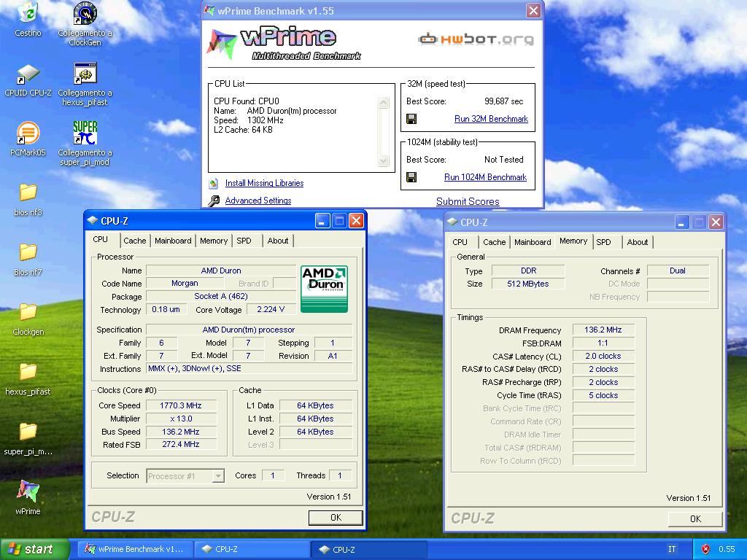
Task: Click the hwbot.org logo in wPrime
Action: [x=476, y=39]
